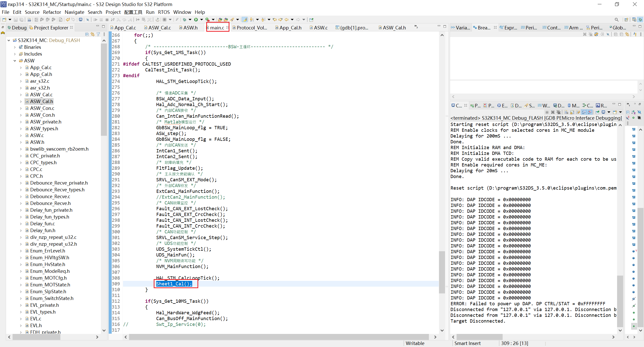Click Remove All Terminated Launches icon
Image resolution: width=644 pixels, height=347 pixels.
[558, 112]
